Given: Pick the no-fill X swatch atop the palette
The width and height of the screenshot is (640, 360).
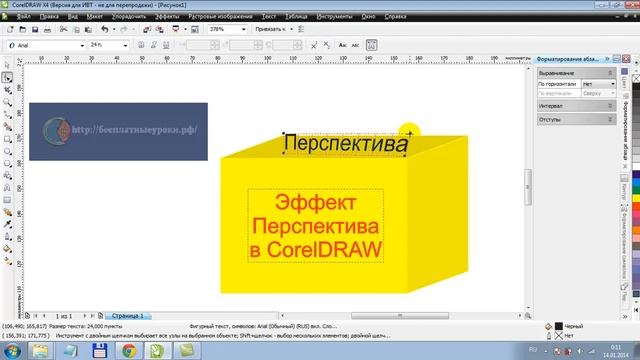Looking at the screenshot, I should tap(636, 78).
